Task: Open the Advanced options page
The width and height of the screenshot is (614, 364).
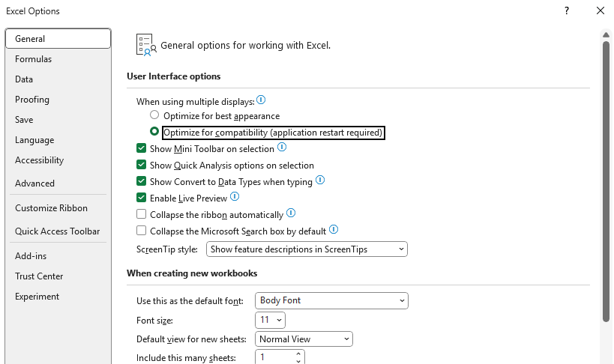Action: (x=58, y=183)
